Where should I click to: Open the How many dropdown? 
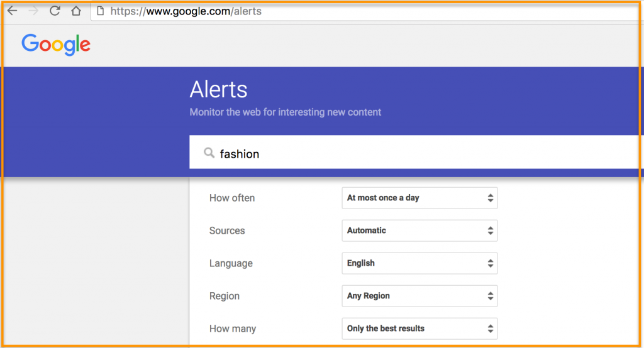[419, 329]
